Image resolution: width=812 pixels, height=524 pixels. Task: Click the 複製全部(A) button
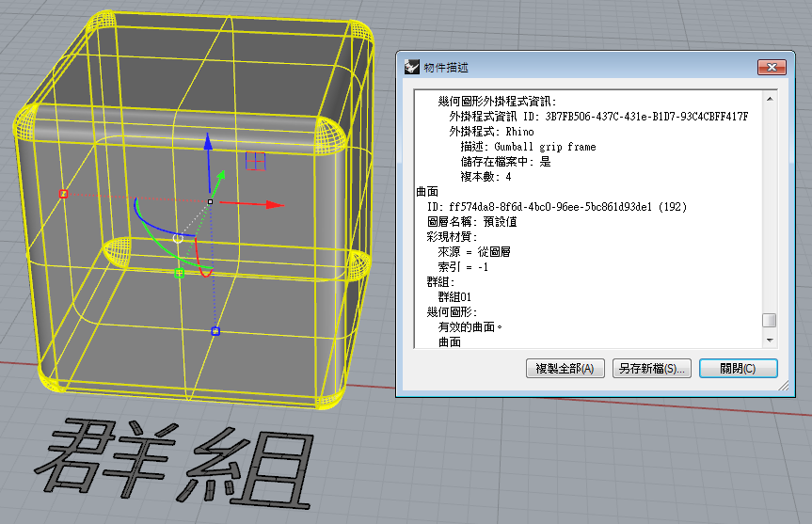565,369
